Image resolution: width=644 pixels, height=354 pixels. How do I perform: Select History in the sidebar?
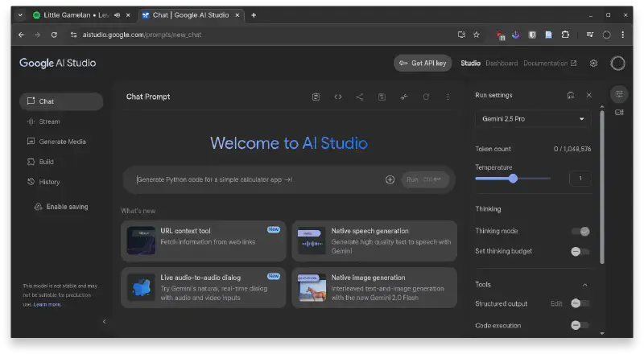(x=61, y=182)
